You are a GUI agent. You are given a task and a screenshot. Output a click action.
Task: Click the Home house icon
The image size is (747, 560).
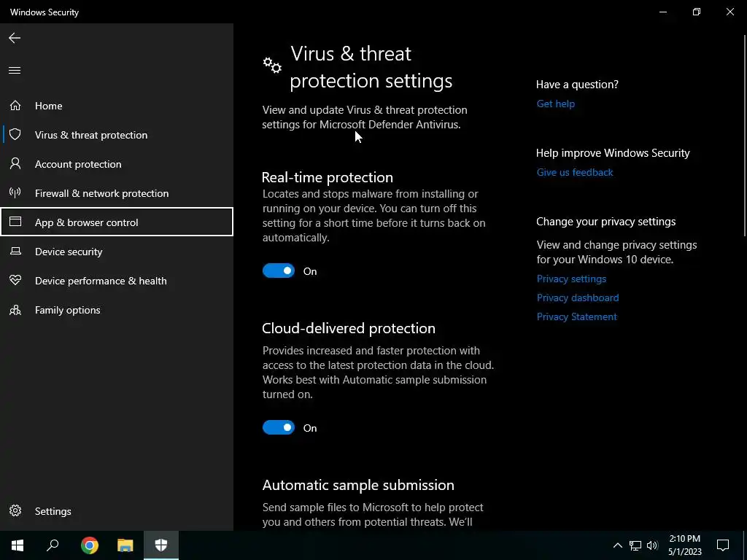15,105
